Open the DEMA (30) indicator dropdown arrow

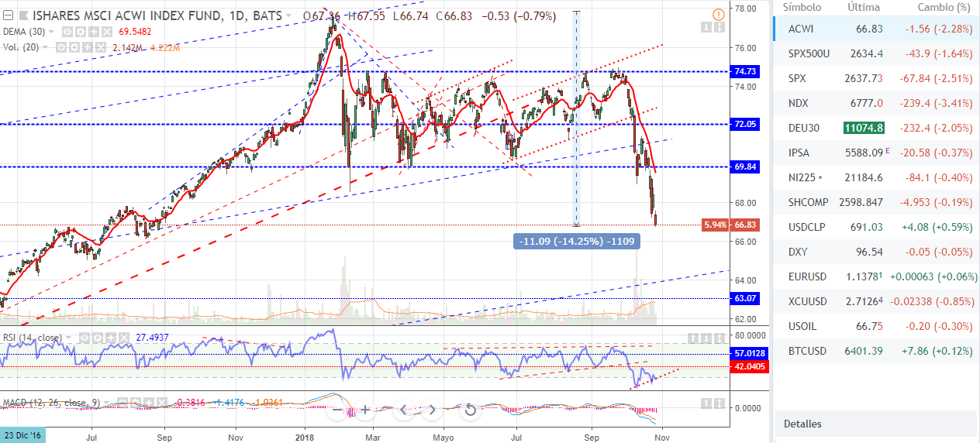tap(51, 32)
